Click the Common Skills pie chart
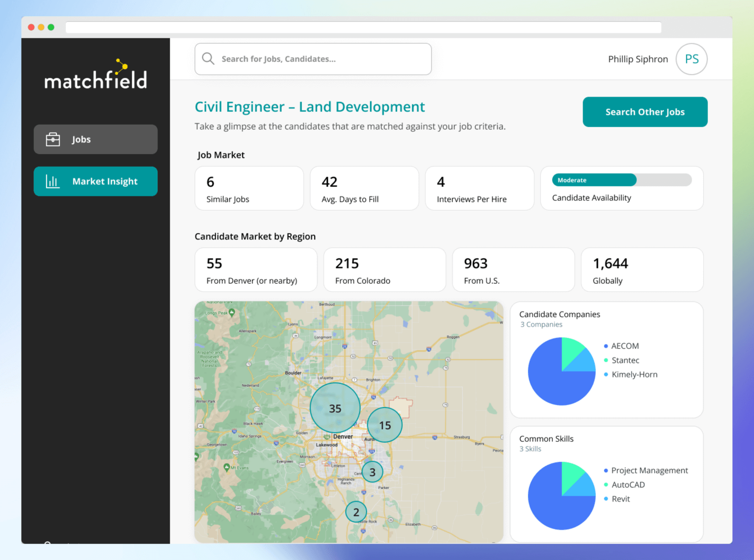The image size is (754, 560). tap(562, 496)
